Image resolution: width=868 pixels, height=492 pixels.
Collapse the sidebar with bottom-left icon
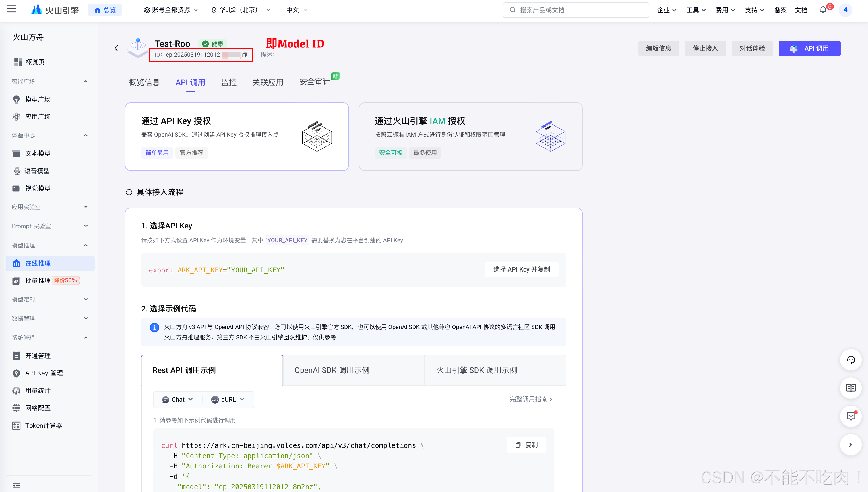click(17, 486)
